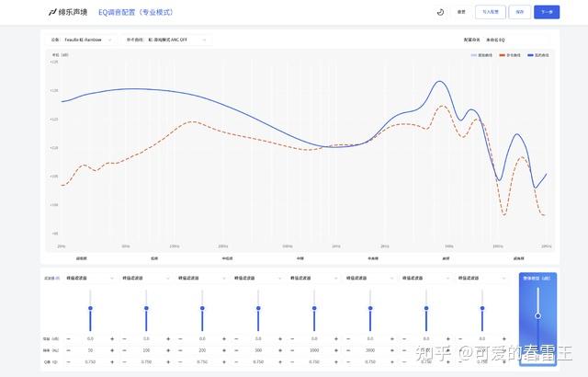Increase Q value of the 1000 Hz band
This screenshot has width=588, height=377.
336,362
